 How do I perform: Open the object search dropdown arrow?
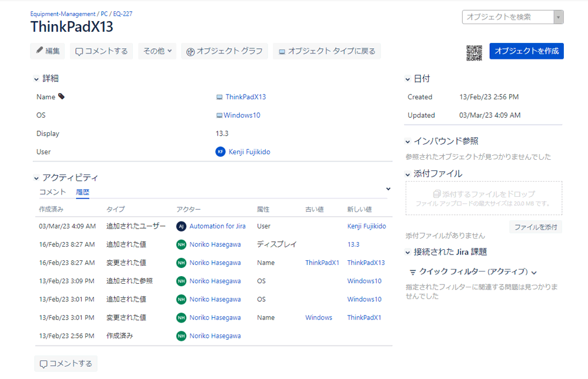click(x=559, y=17)
